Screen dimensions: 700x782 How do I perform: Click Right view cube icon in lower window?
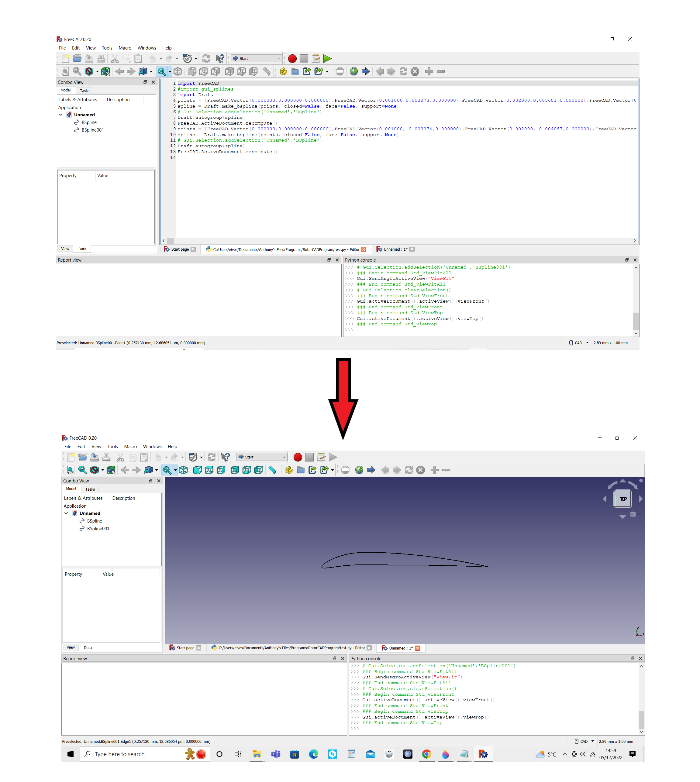tap(221, 470)
